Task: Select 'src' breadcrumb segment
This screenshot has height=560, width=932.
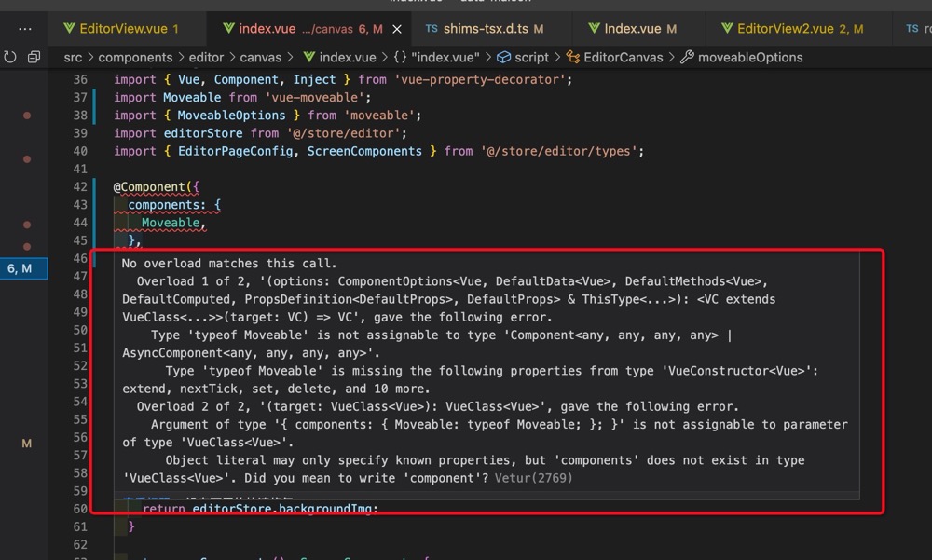Action: (73, 58)
